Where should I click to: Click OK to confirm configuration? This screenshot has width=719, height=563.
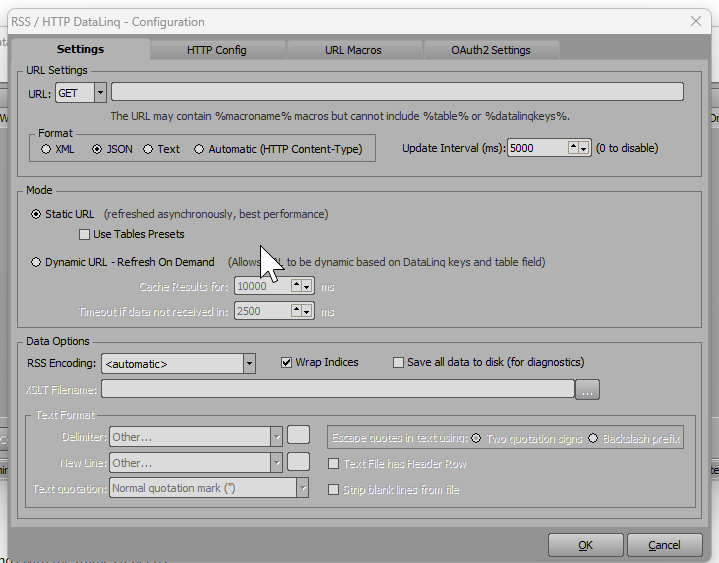[586, 545]
